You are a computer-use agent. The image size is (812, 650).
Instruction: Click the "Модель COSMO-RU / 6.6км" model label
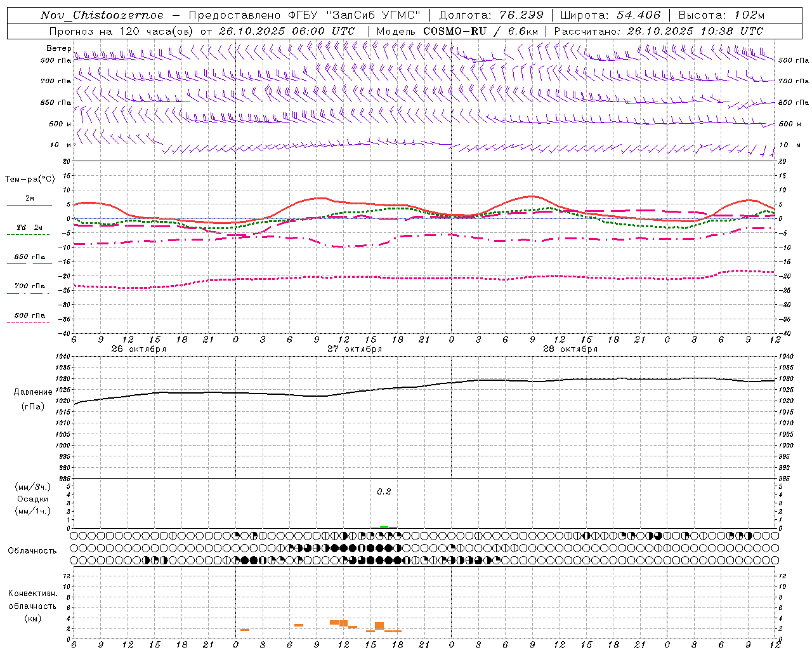pyautogui.click(x=457, y=31)
